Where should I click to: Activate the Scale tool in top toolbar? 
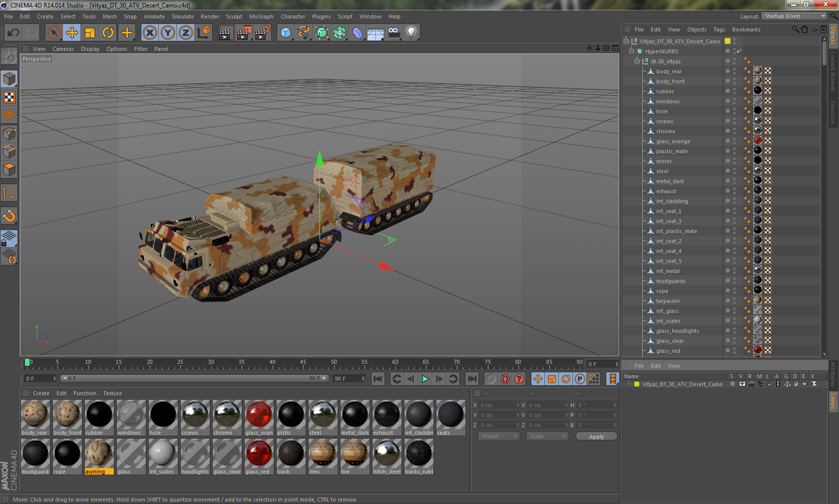[x=90, y=33]
